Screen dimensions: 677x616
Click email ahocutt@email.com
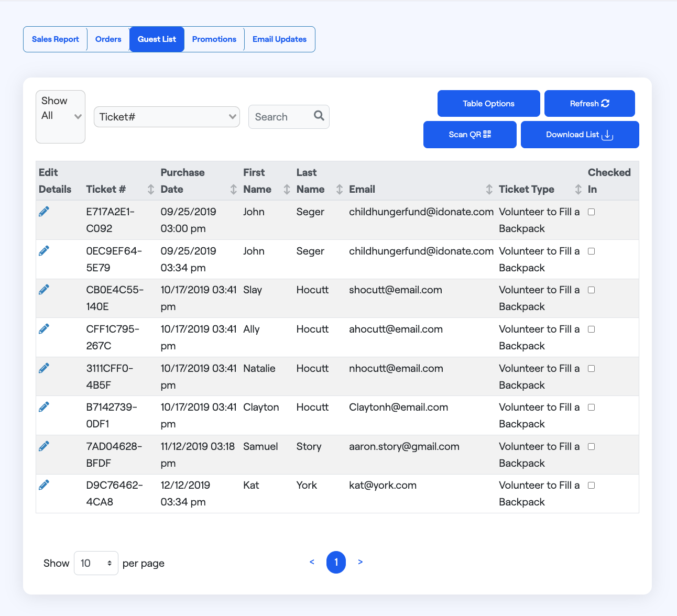pos(396,329)
